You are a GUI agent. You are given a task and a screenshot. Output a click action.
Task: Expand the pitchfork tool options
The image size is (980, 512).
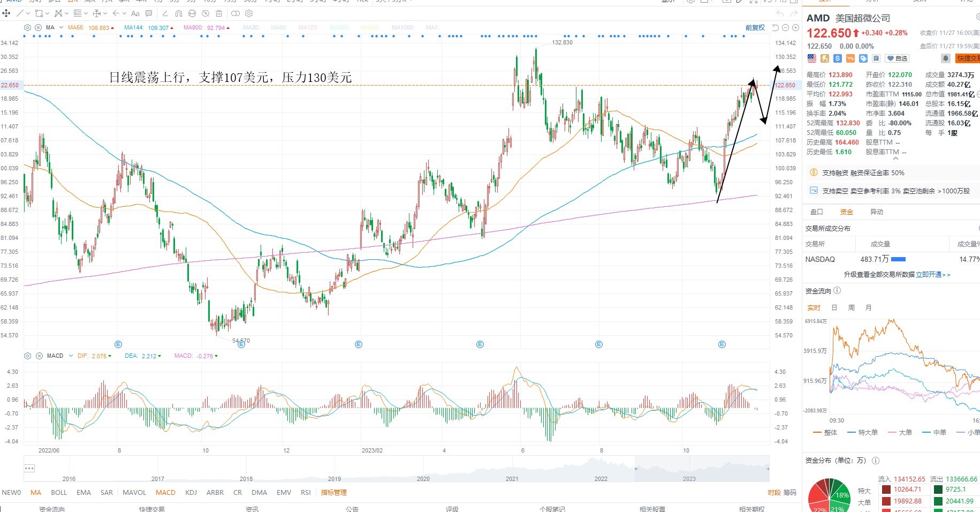(66, 13)
